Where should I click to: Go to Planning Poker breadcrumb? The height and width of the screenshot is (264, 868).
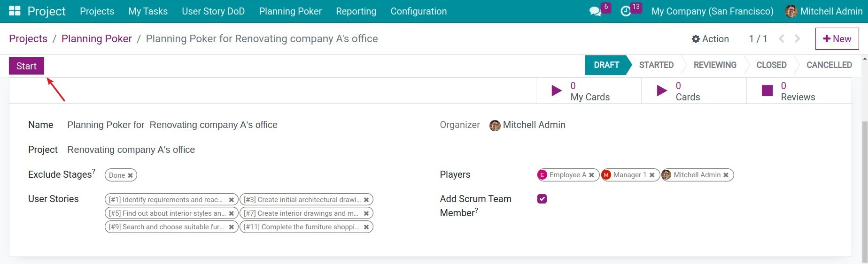click(x=97, y=38)
